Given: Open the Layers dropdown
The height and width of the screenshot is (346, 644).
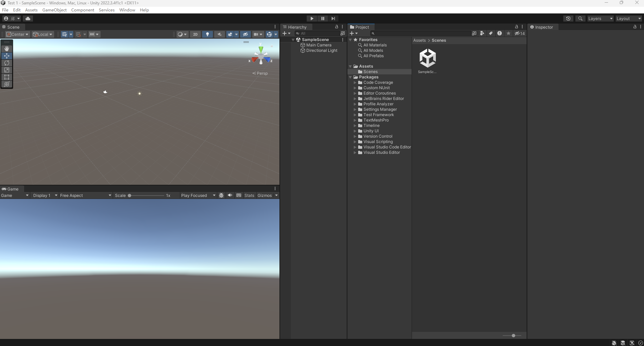Looking at the screenshot, I should pyautogui.click(x=600, y=19).
